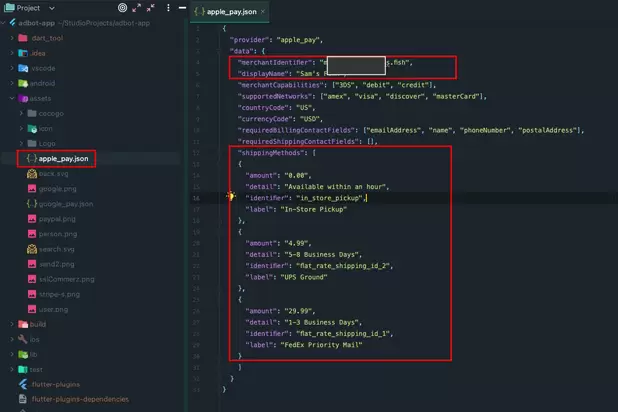Click the "currencyCode" key in editor
The height and width of the screenshot is (412, 618).
266,119
